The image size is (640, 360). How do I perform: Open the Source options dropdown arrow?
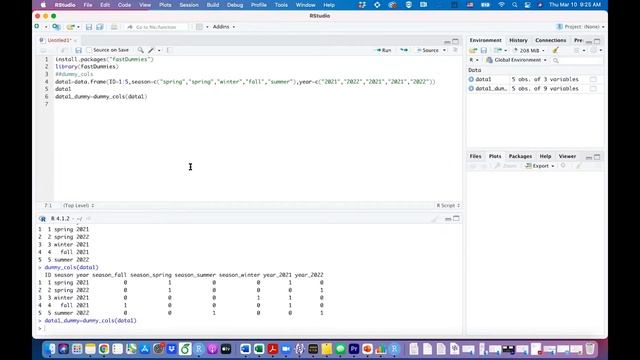(444, 50)
